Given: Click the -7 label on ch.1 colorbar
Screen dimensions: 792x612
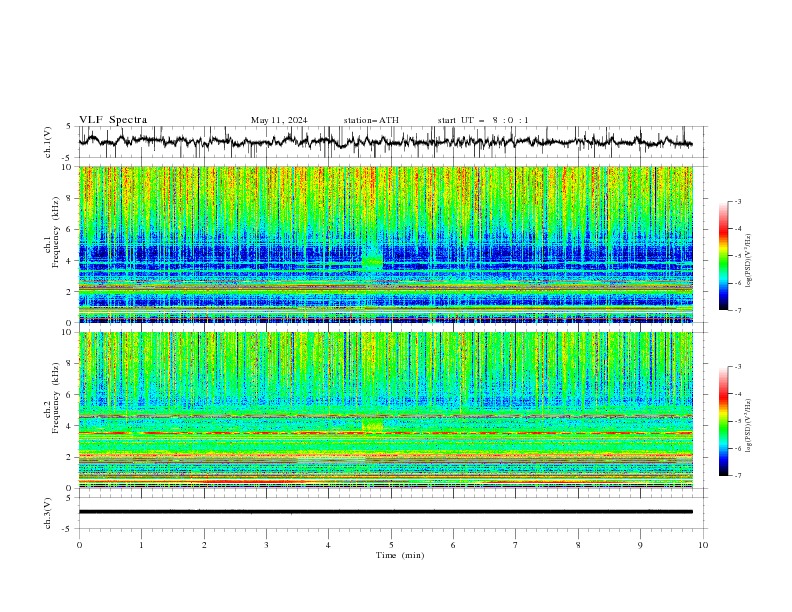Looking at the screenshot, I should coord(738,310).
